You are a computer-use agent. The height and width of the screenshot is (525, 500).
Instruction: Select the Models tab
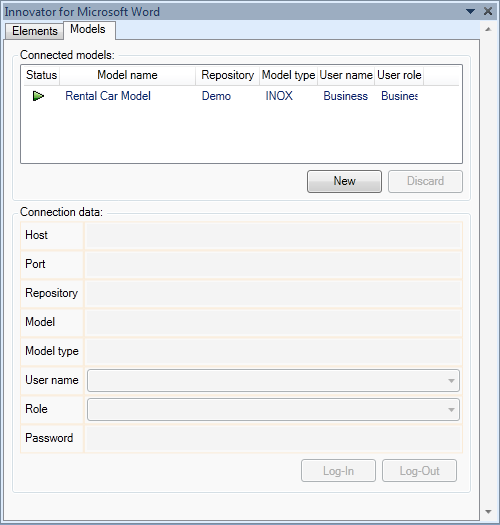[x=88, y=29]
